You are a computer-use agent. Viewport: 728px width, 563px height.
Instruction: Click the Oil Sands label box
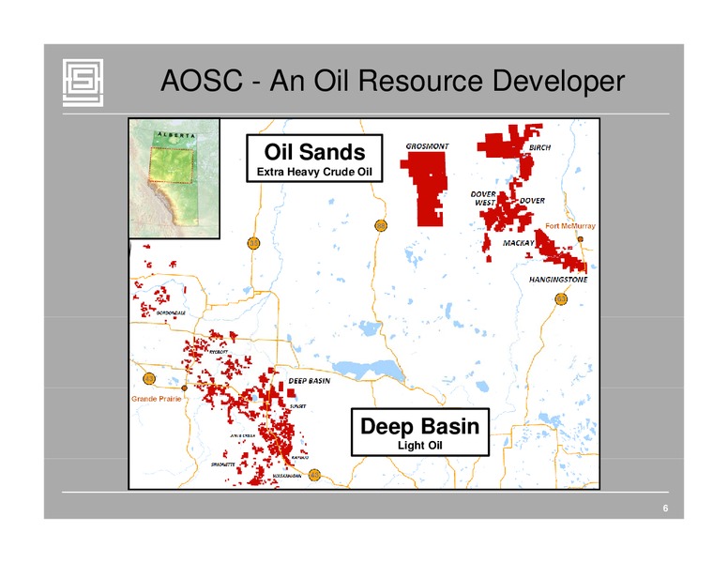314,159
